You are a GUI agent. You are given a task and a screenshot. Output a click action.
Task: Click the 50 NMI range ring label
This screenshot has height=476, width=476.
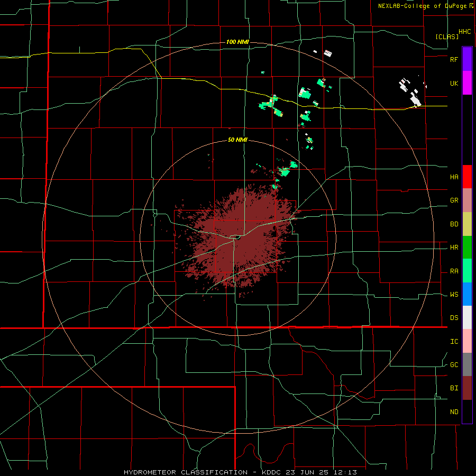pyautogui.click(x=237, y=140)
